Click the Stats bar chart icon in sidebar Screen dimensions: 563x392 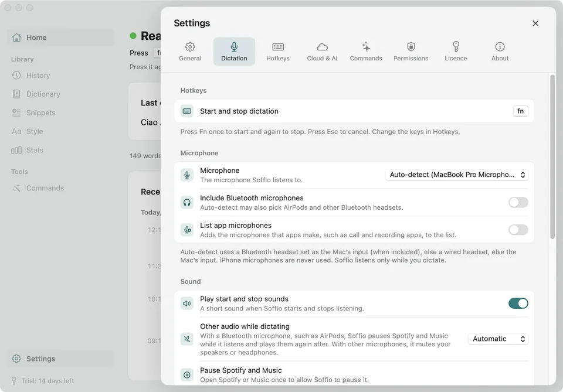pos(16,150)
